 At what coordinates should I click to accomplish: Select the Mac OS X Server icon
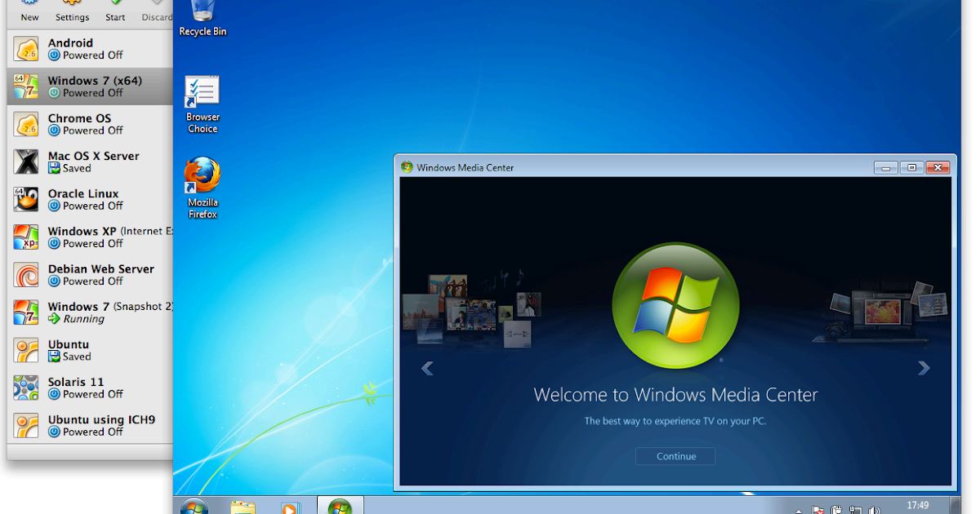pos(26,162)
